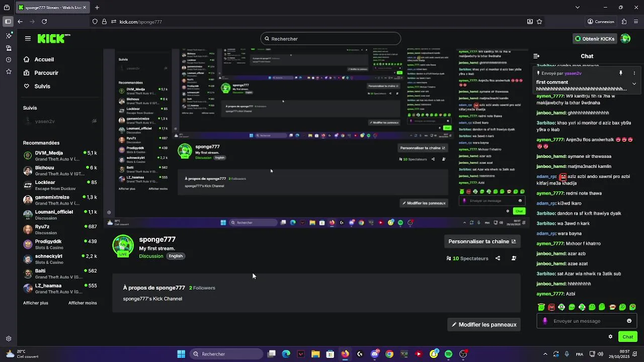Open Loumani_officiel recommended channel
Image resolution: width=644 pixels, height=362 pixels.
click(x=60, y=215)
